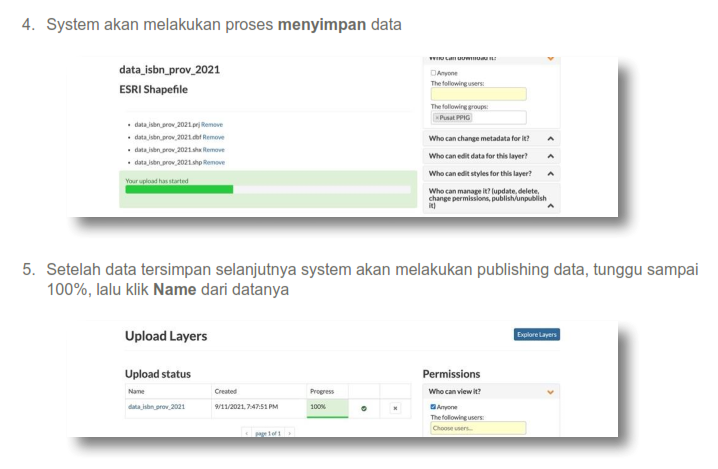The height and width of the screenshot is (469, 718).
Task: Open the data_isbn_prov_2021 layer name link
Action: coord(156,407)
